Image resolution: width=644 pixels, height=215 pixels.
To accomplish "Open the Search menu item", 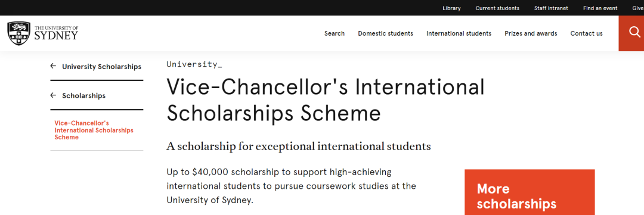I will 335,33.
